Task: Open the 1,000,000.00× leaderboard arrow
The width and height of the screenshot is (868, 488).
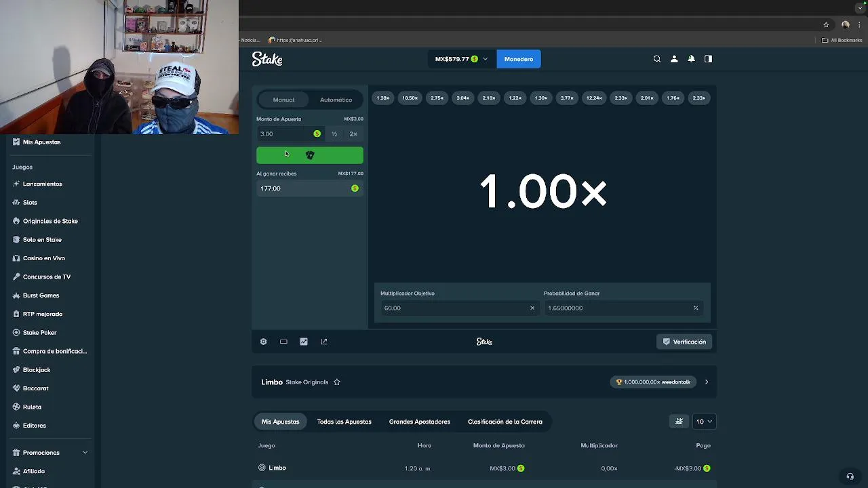Action: pos(707,382)
